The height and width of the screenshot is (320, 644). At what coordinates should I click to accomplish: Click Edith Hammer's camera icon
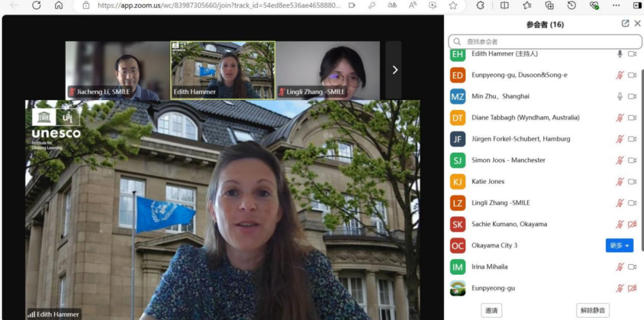(632, 54)
